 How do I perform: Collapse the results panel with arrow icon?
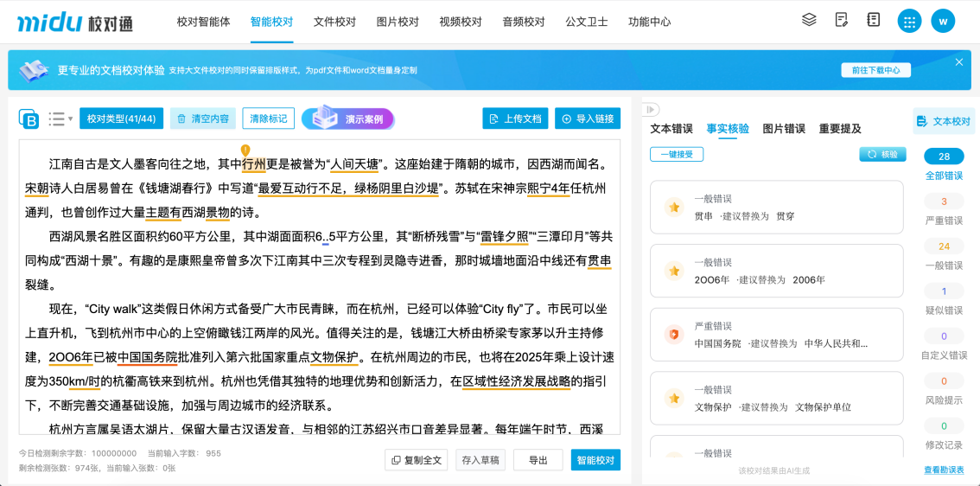tap(651, 109)
